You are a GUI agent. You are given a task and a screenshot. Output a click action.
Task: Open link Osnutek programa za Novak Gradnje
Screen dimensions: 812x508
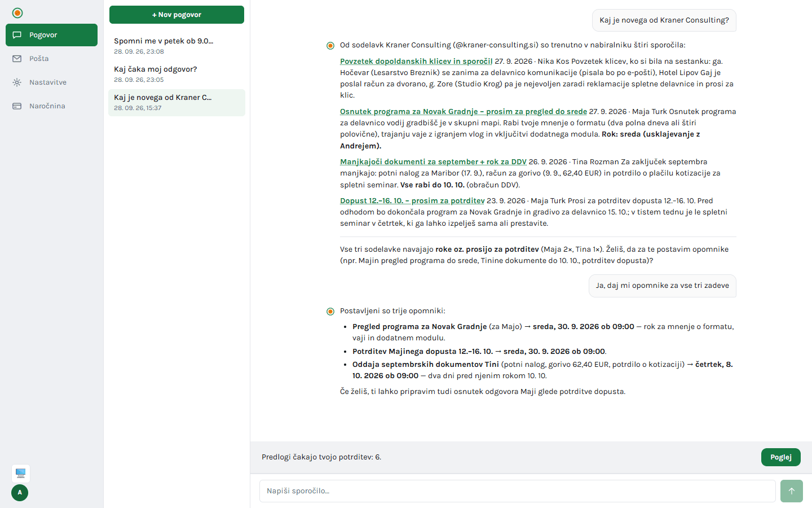464,112
